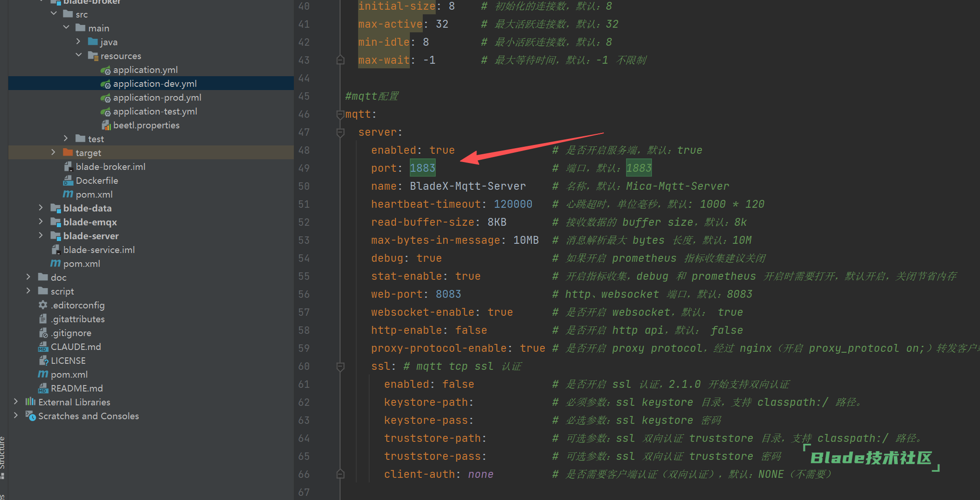Expand the blade-emqx module
The width and height of the screenshot is (980, 500).
point(41,222)
